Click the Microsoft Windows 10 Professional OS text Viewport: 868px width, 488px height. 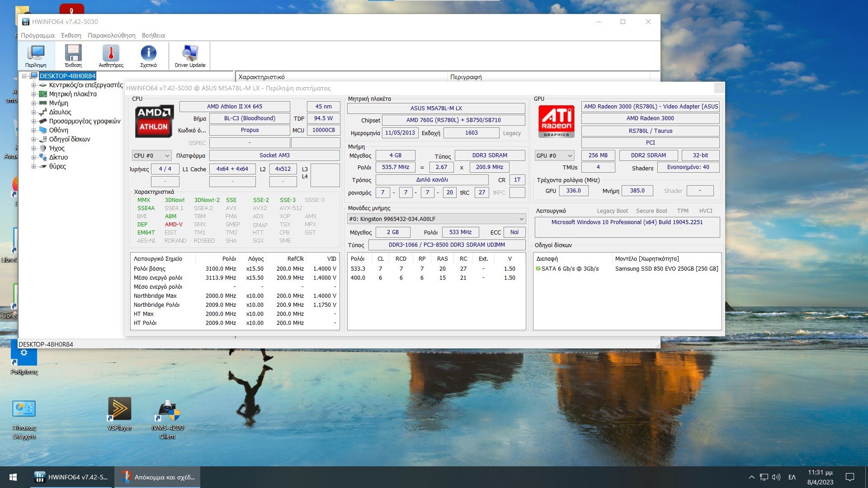click(627, 222)
